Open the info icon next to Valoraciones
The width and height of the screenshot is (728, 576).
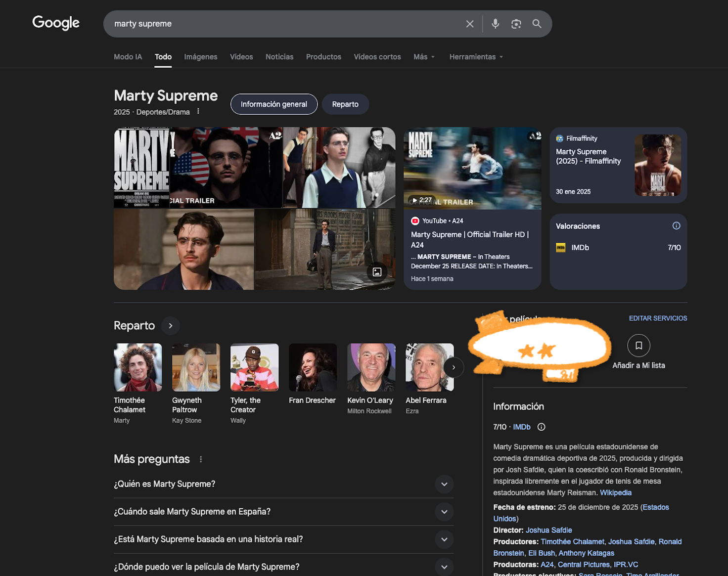point(676,225)
